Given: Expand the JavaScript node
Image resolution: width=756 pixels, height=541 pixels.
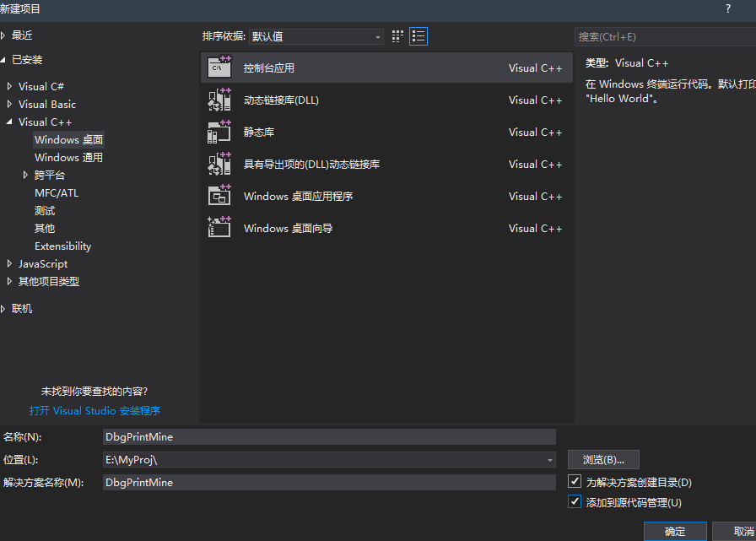Looking at the screenshot, I should (x=9, y=264).
